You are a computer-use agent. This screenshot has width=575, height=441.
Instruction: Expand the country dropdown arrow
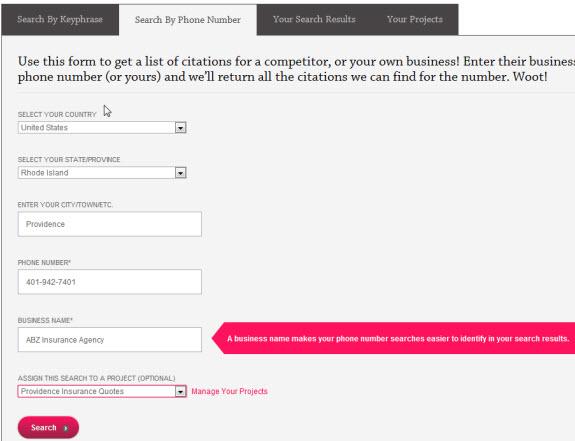[x=180, y=128]
